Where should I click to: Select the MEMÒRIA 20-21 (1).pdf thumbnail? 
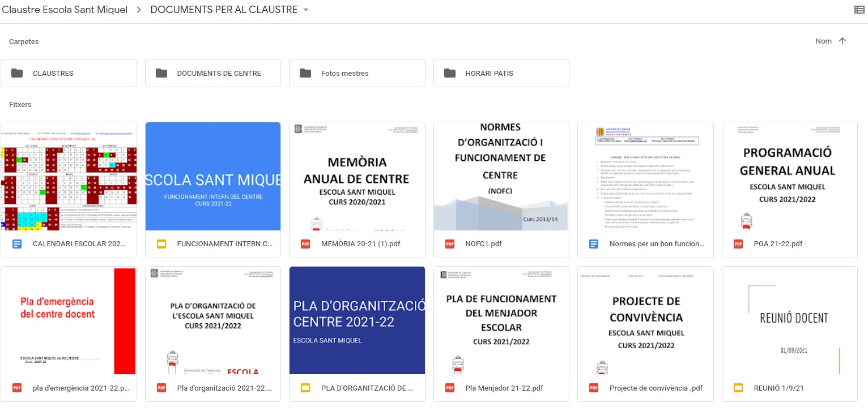point(357,176)
